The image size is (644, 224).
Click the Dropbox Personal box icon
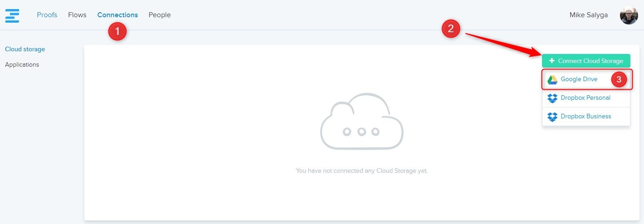(552, 98)
